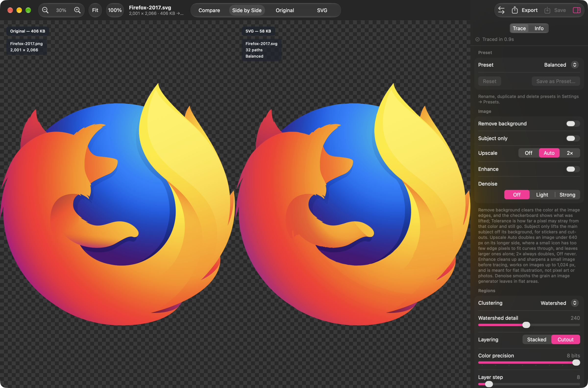The width and height of the screenshot is (588, 388).
Task: Click the Export share icon
Action: (x=515, y=10)
